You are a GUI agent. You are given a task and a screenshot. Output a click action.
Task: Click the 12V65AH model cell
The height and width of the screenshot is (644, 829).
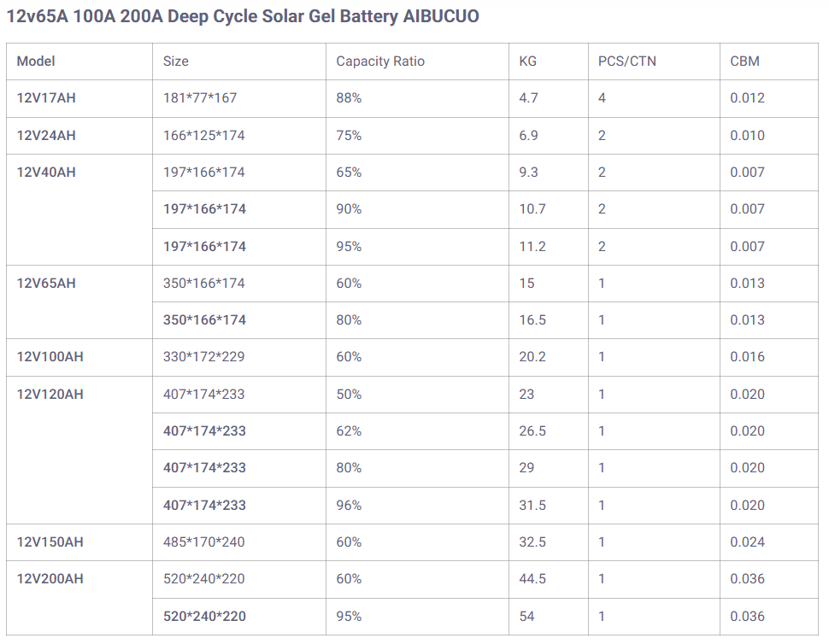[46, 284]
